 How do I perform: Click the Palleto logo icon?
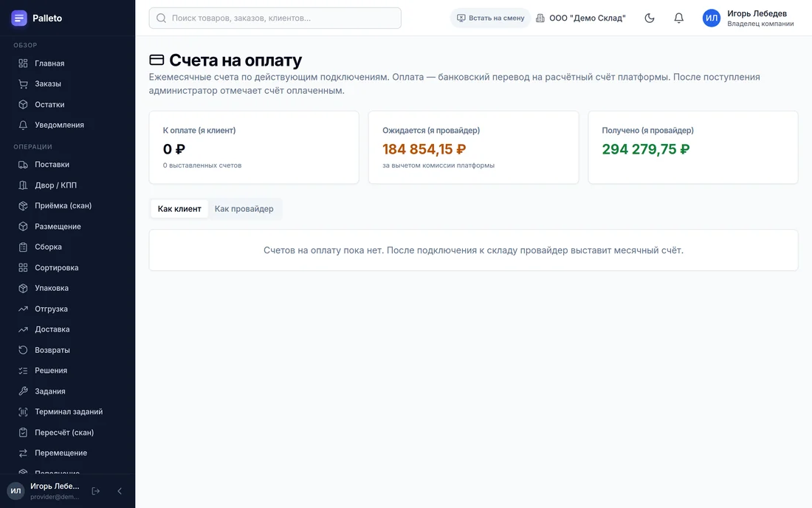pos(19,18)
